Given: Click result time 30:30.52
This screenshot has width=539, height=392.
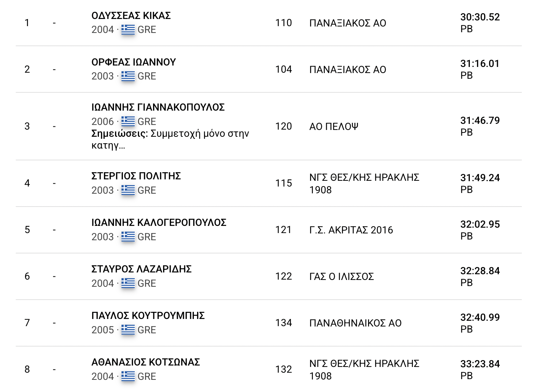Looking at the screenshot, I should point(480,17).
